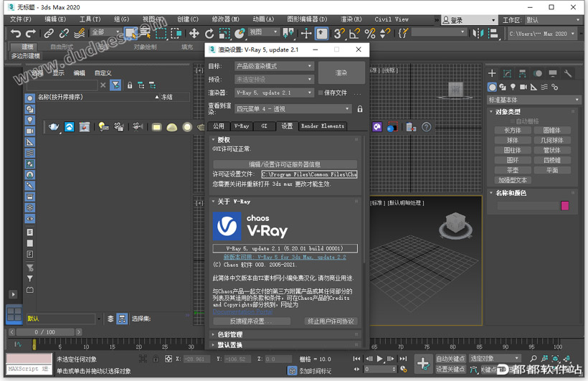
Task: Open the Motion panel icon
Action: click(x=538, y=73)
